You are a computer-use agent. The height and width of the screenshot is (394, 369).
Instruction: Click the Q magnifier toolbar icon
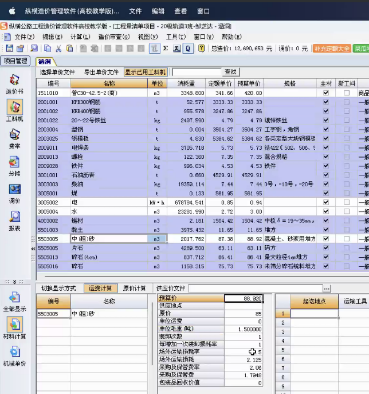[x=188, y=48]
